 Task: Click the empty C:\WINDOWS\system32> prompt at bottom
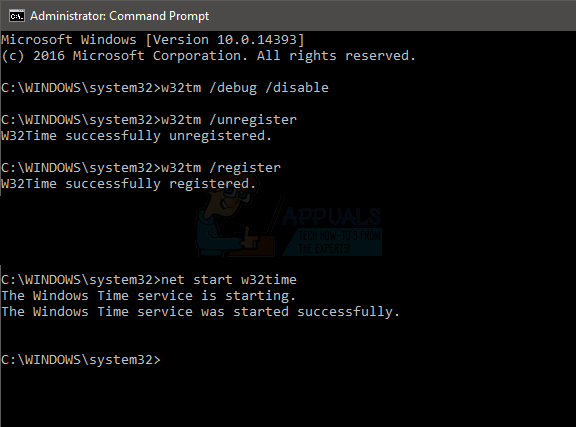[81, 360]
